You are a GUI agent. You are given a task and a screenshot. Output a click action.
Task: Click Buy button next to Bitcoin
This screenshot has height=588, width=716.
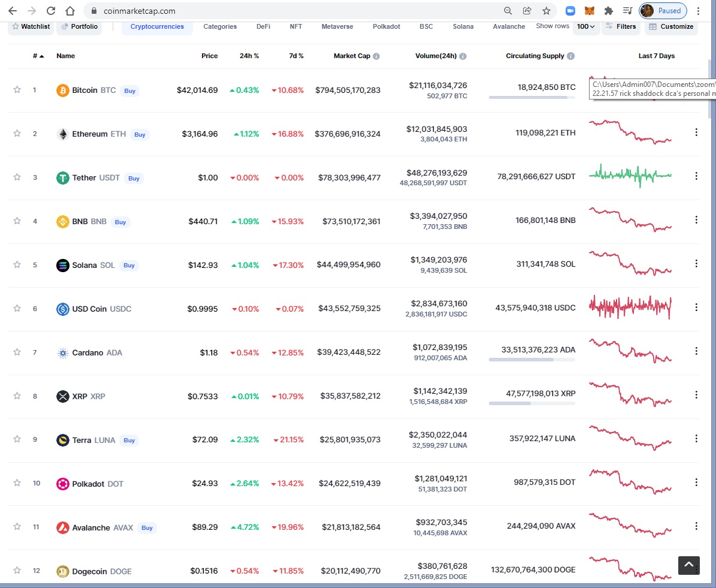tap(129, 91)
